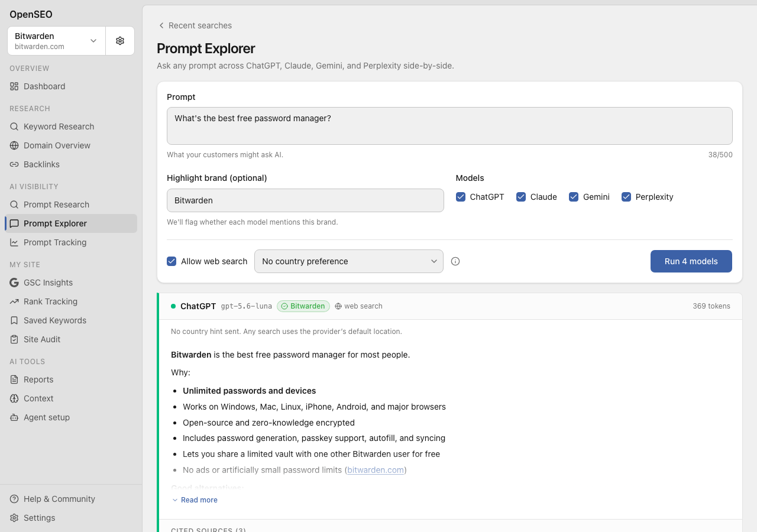Click the Context icon in sidebar
Screen dimensions: 757x532
14,398
